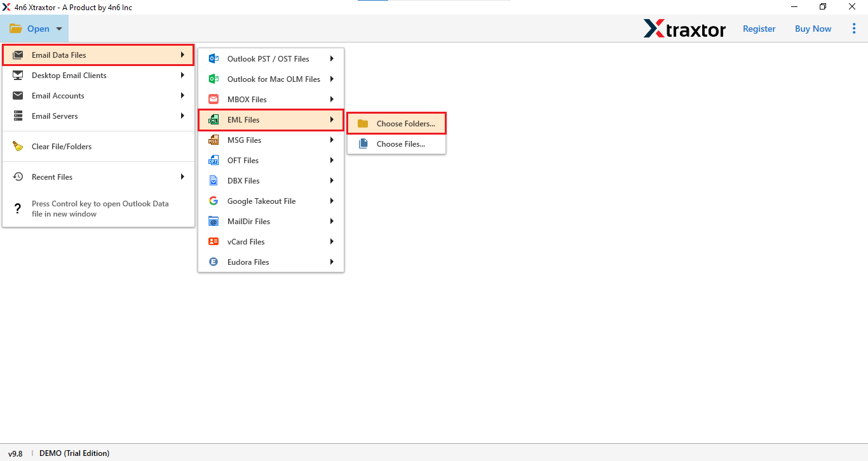Image resolution: width=868 pixels, height=461 pixels.
Task: Open the Open button dropdown arrow
Action: [x=58, y=29]
